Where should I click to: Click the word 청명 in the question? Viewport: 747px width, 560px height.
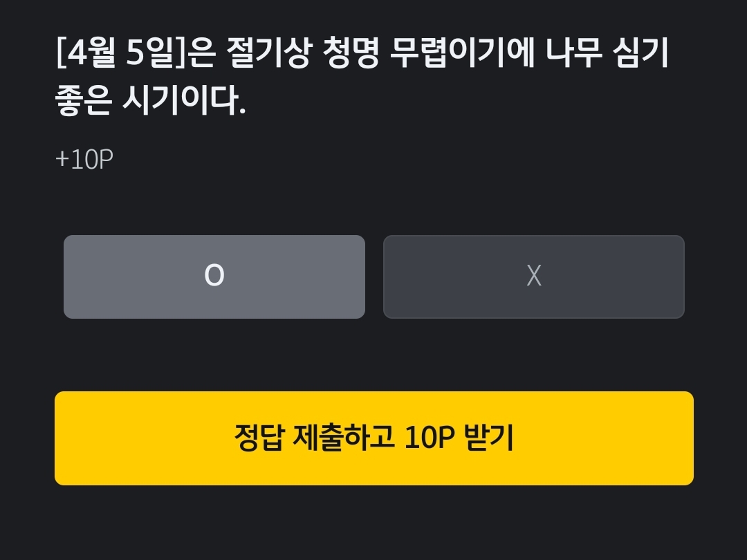tap(351, 52)
